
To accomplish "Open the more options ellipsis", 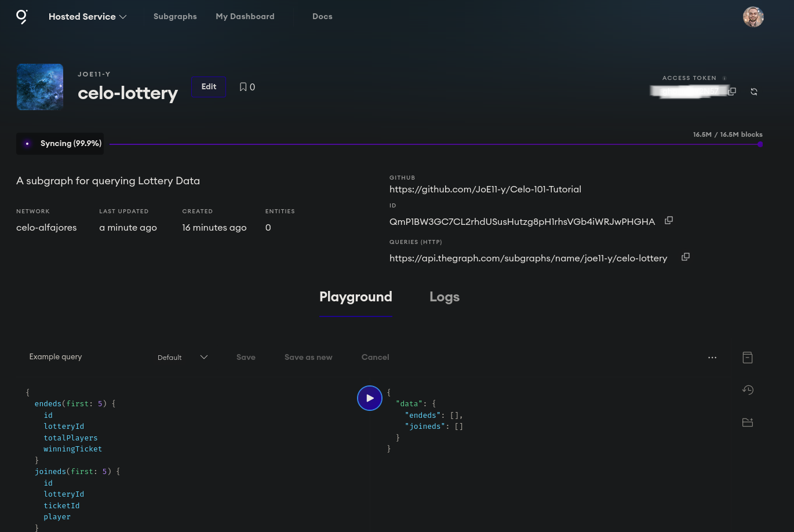I will pyautogui.click(x=712, y=358).
